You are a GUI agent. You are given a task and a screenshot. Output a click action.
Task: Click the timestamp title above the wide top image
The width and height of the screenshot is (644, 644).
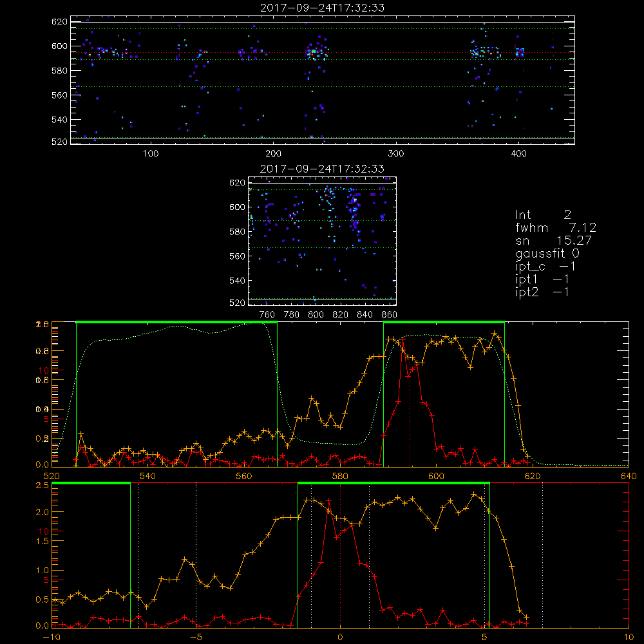[x=322, y=8]
